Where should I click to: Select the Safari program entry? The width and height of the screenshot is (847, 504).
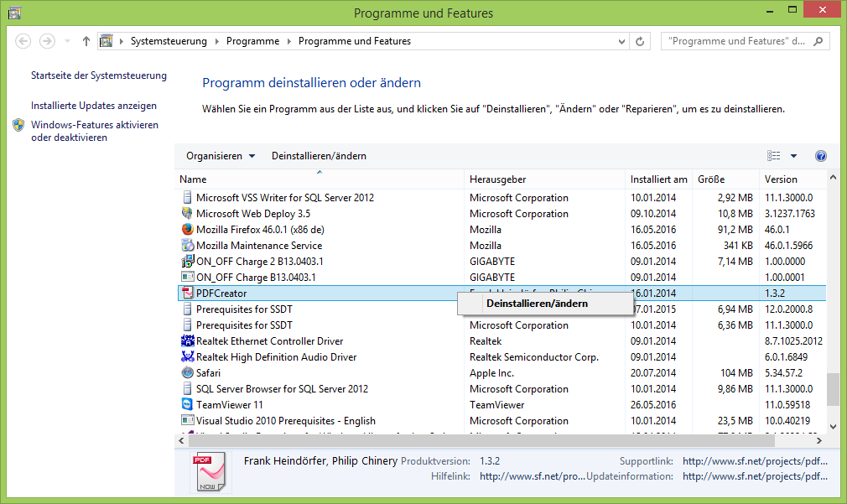pyautogui.click(x=501, y=372)
